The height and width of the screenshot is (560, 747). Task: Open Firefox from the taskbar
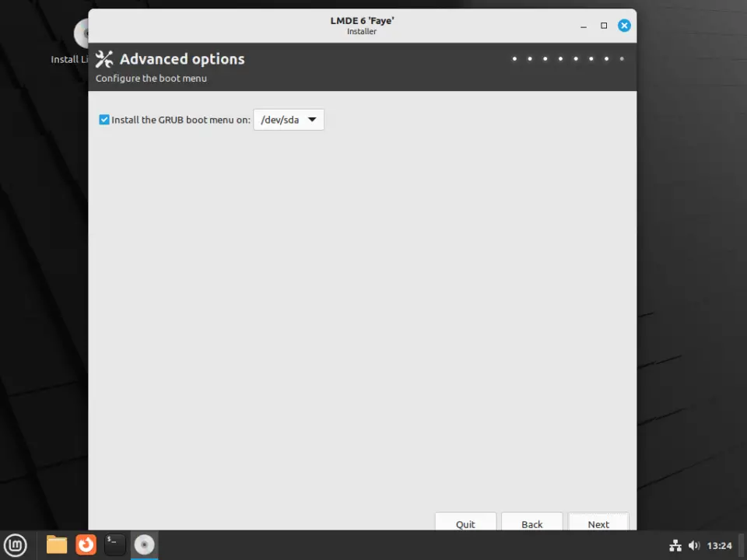86,544
